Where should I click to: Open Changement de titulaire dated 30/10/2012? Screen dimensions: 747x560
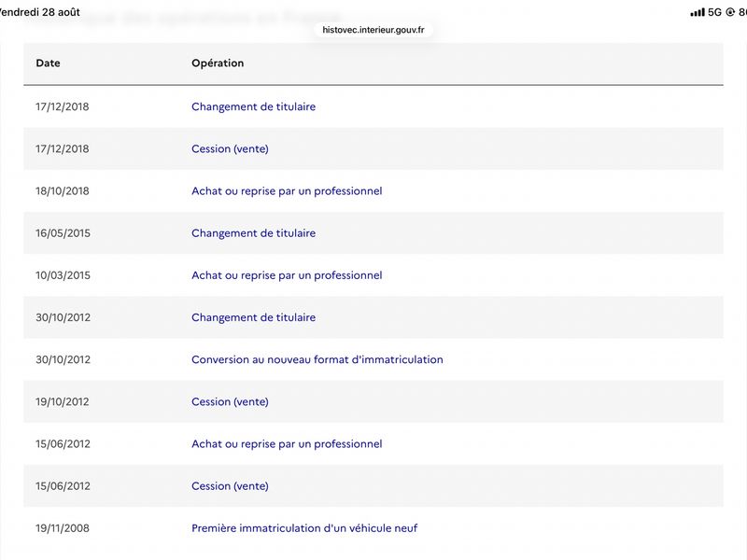253,317
